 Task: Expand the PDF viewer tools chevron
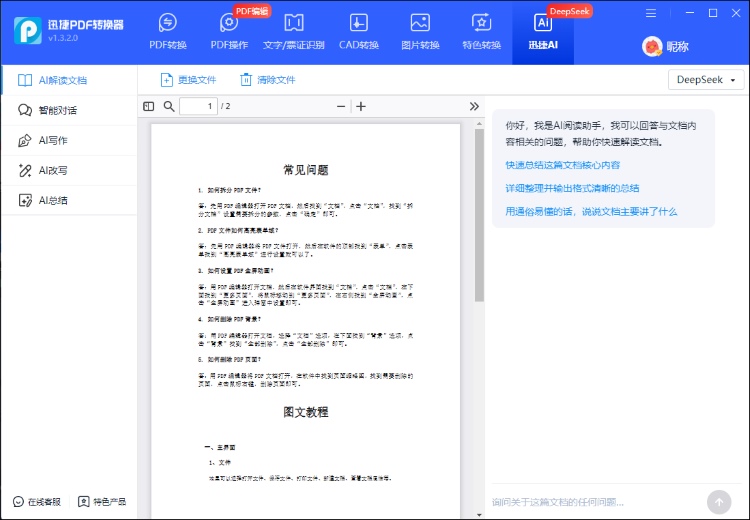pyautogui.click(x=474, y=106)
